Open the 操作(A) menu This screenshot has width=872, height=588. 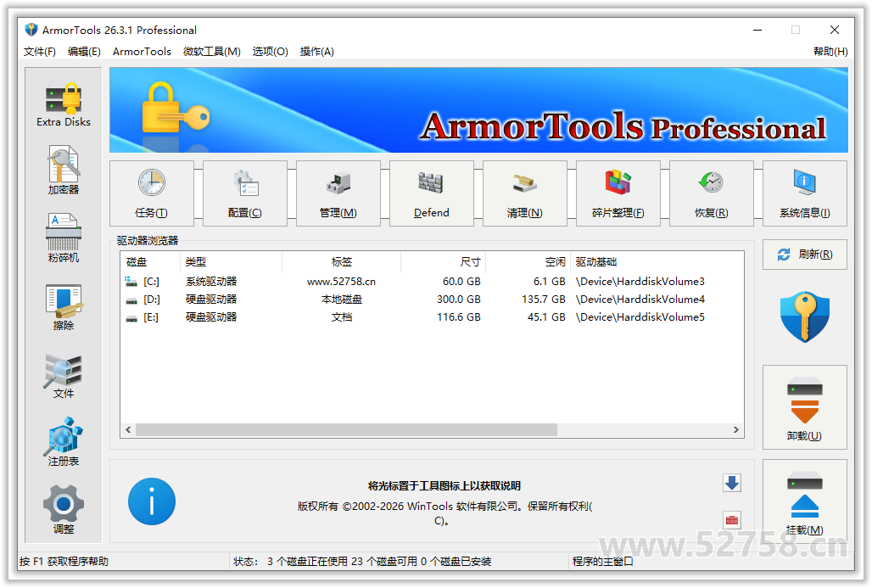(x=317, y=51)
